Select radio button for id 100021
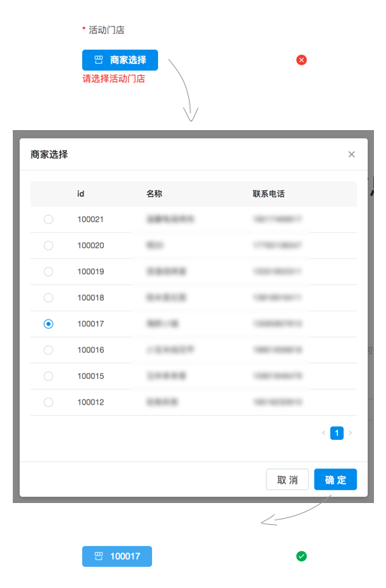 (x=48, y=219)
